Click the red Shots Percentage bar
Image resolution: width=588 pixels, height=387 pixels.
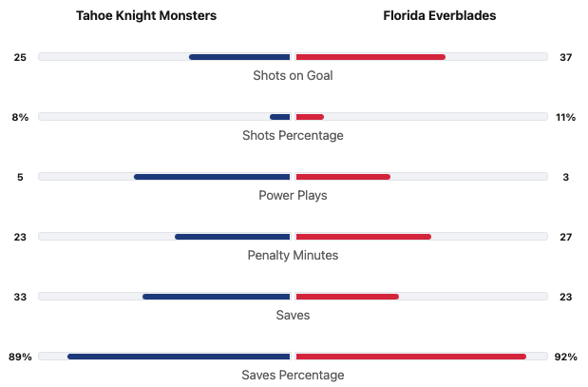click(x=310, y=117)
